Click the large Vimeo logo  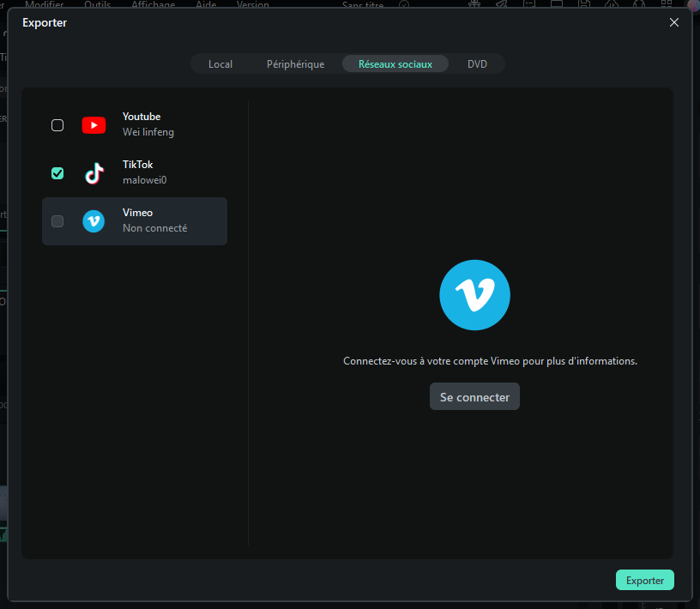(x=474, y=295)
